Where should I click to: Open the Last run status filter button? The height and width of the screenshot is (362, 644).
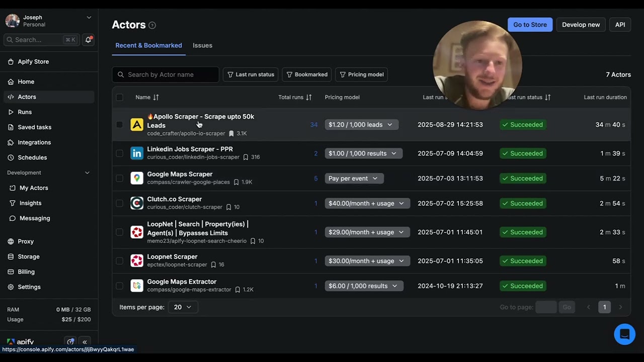tap(251, 74)
